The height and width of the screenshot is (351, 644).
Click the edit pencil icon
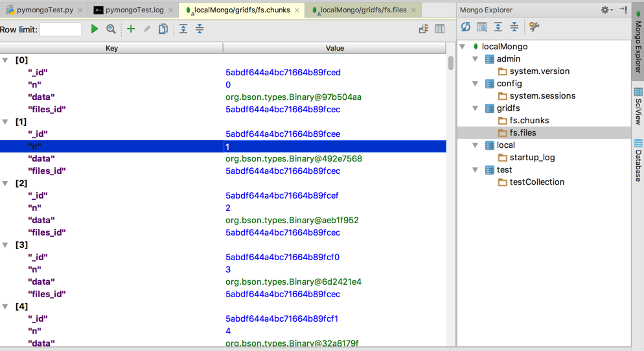pyautogui.click(x=147, y=29)
